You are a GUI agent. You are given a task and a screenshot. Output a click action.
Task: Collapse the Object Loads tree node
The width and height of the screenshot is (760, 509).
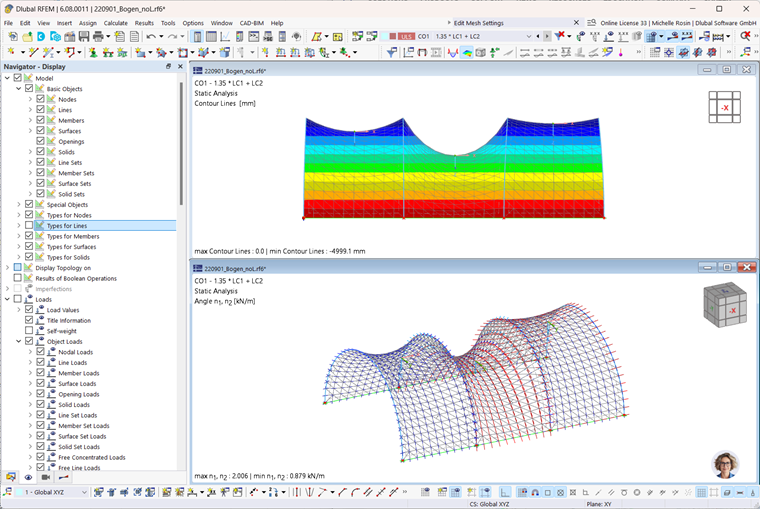pos(18,341)
